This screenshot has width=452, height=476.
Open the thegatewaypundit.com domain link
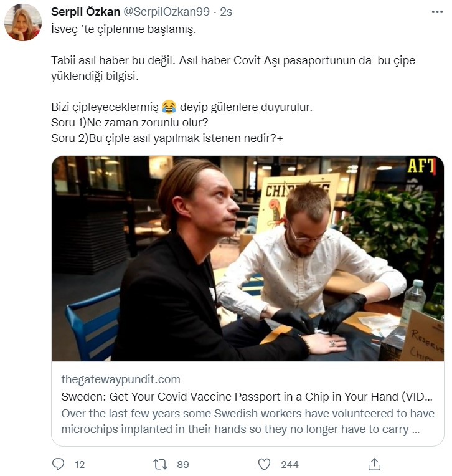tap(121, 379)
